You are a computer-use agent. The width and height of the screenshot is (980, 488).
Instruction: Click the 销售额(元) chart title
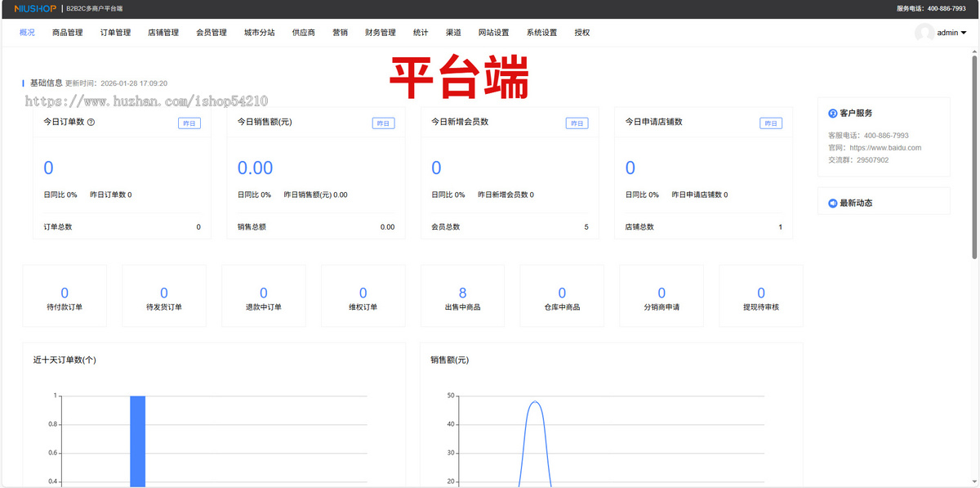(x=449, y=360)
